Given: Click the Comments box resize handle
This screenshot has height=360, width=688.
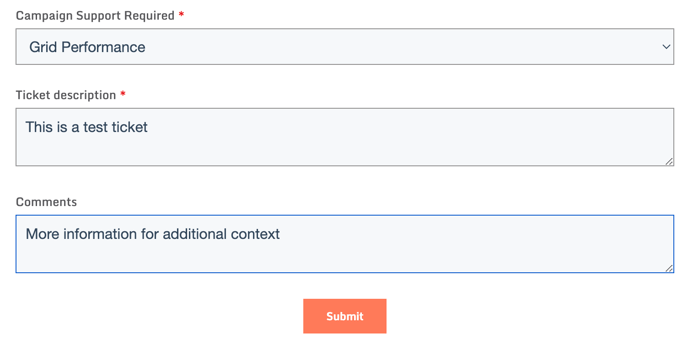Looking at the screenshot, I should (669, 268).
